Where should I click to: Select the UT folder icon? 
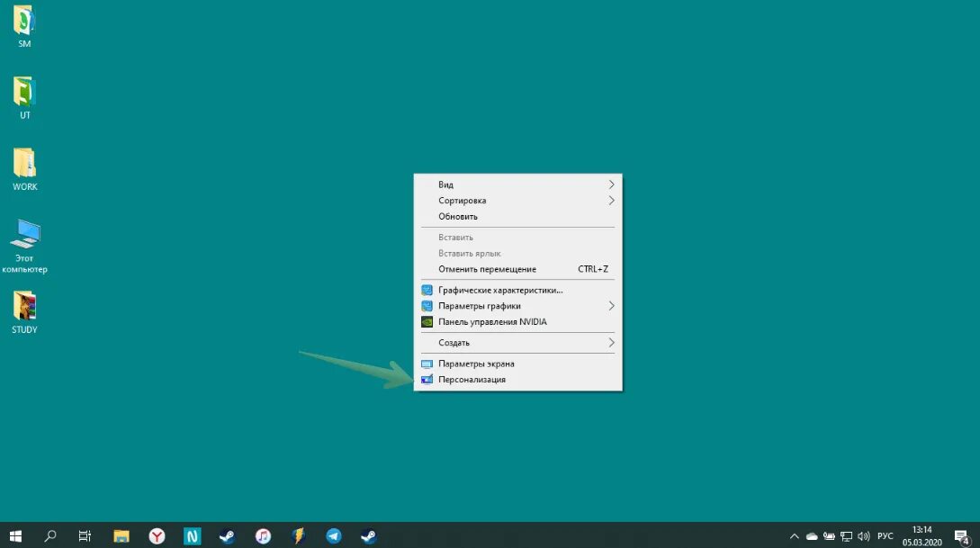click(x=24, y=97)
